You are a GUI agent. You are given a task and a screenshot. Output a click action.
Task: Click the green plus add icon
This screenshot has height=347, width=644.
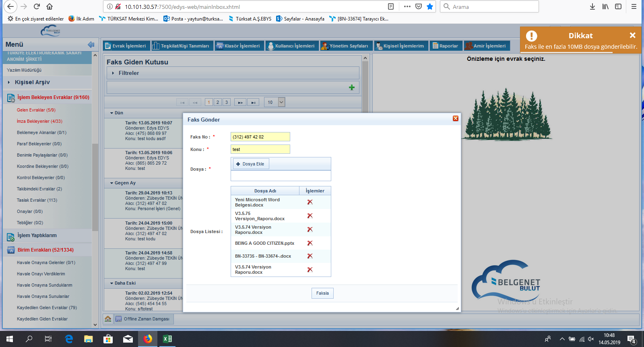click(x=352, y=87)
